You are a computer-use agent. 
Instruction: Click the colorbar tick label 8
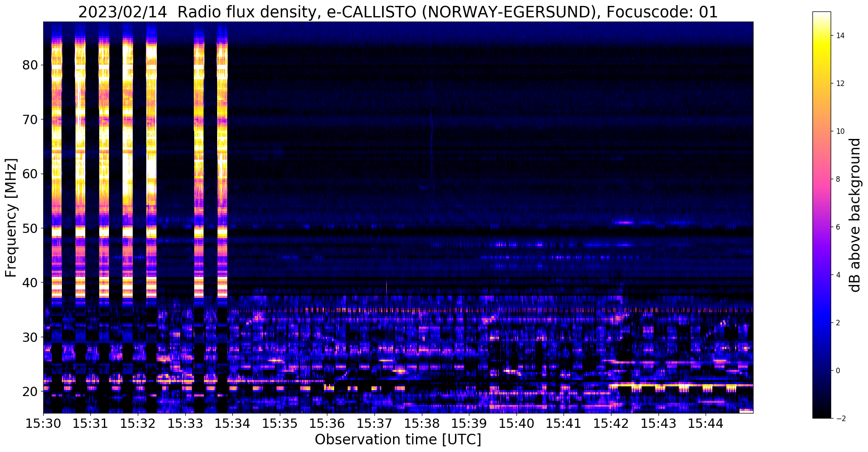(837, 179)
